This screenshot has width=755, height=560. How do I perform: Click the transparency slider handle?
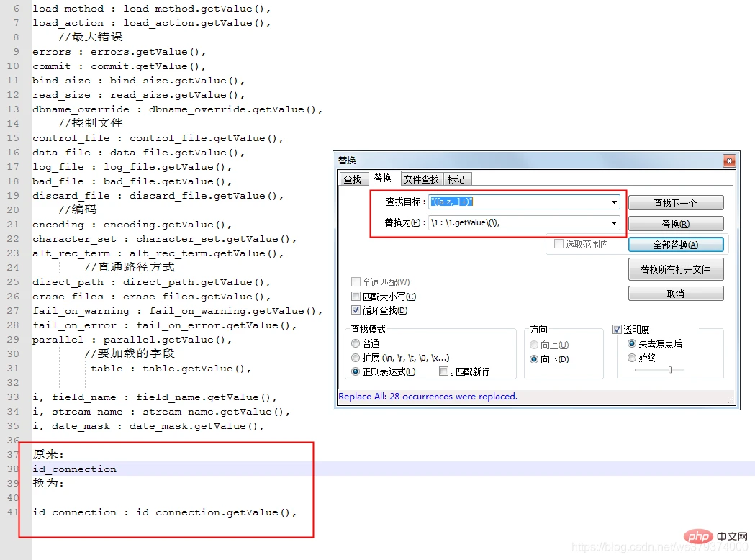tap(670, 369)
